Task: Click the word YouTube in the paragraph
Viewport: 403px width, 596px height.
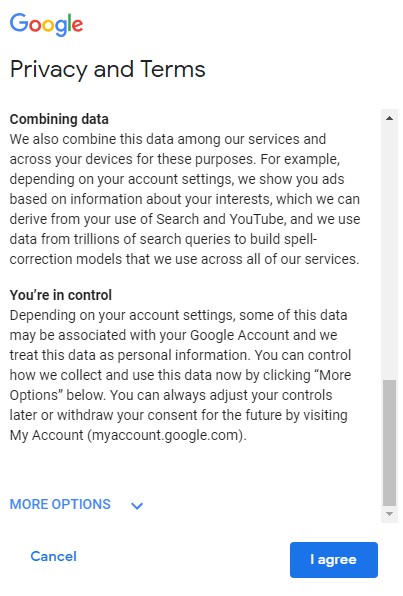Action: tap(257, 219)
